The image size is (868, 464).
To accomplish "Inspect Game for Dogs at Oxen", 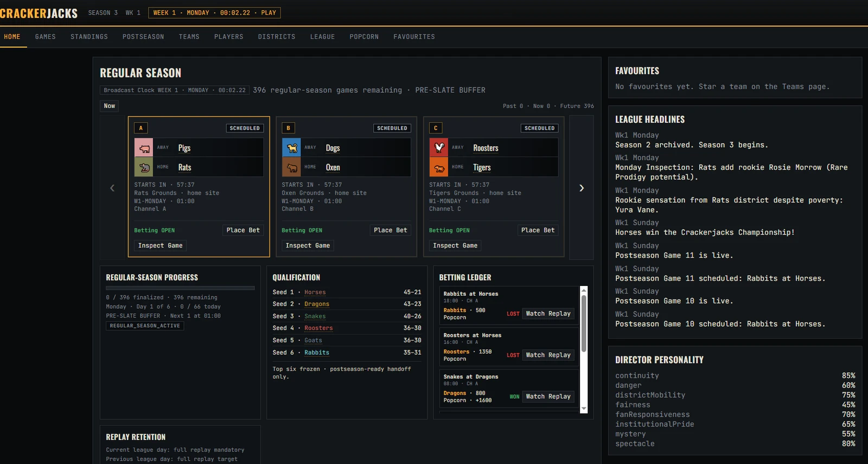I will (308, 246).
